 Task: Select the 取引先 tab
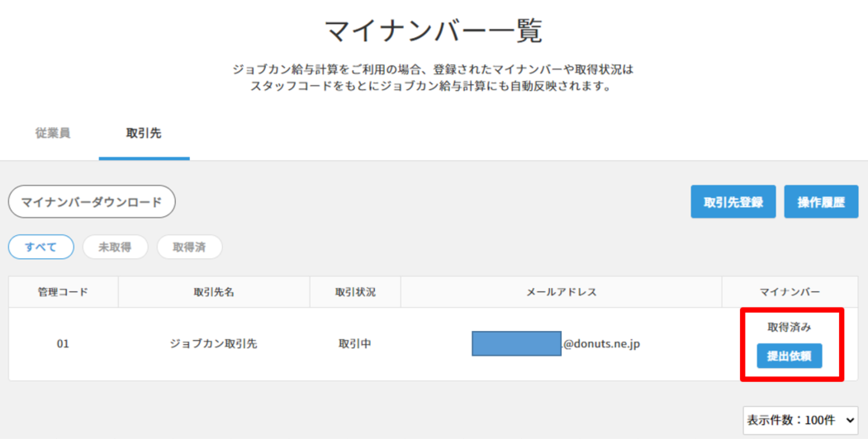144,133
